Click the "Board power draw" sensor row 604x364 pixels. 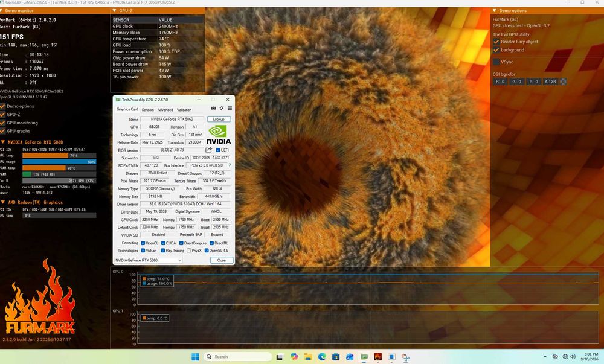[x=158, y=64]
